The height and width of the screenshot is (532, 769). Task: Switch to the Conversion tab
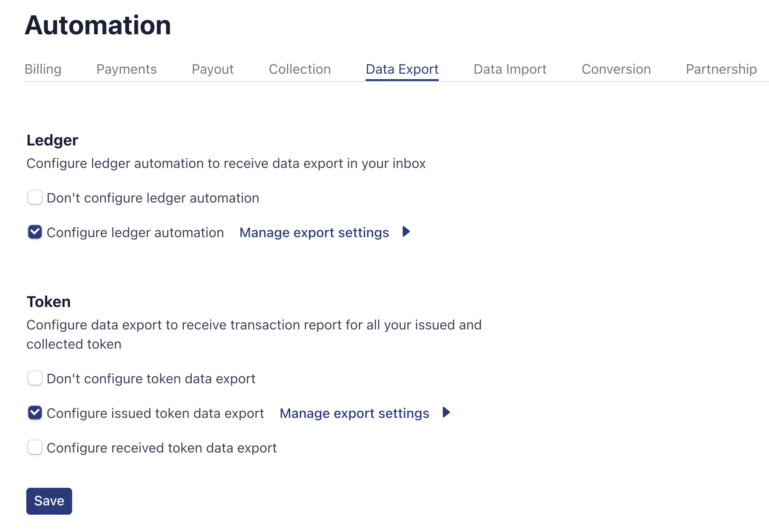coord(616,69)
